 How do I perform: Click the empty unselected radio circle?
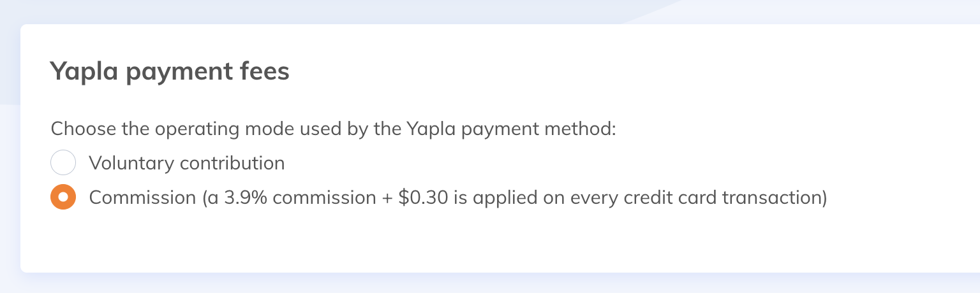click(x=63, y=163)
